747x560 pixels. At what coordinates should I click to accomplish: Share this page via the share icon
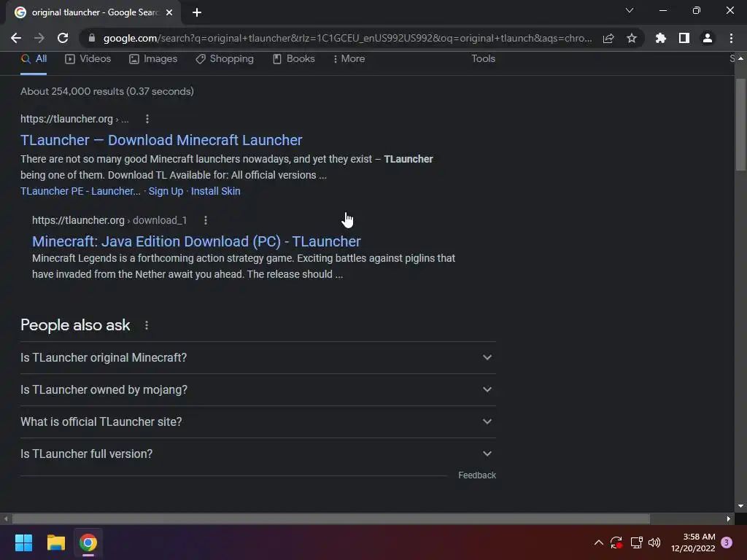point(608,38)
